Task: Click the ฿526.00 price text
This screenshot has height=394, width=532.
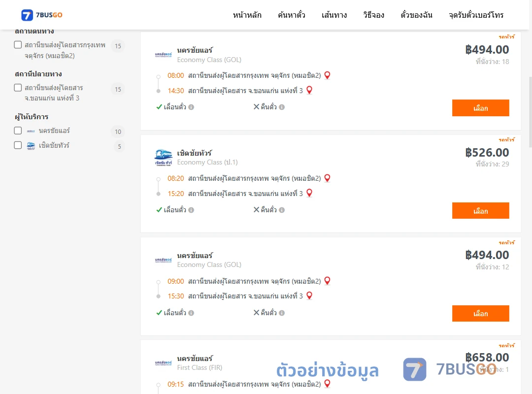Action: [487, 153]
